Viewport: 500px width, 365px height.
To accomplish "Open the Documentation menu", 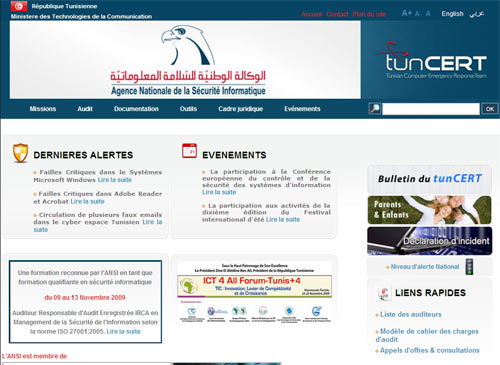I will pos(136,109).
